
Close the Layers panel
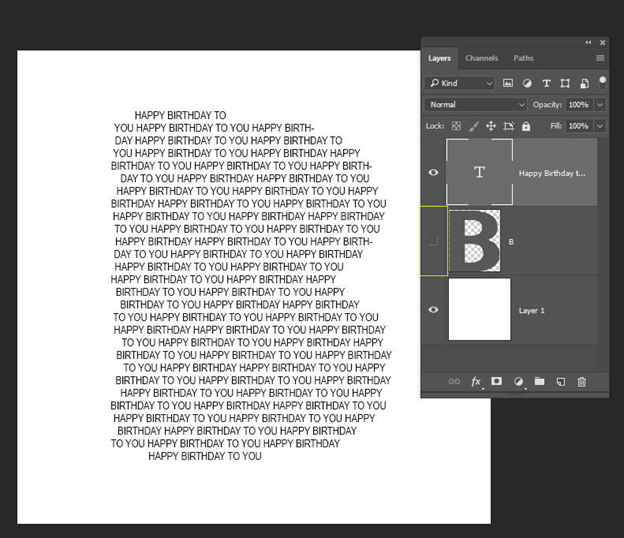[603, 42]
